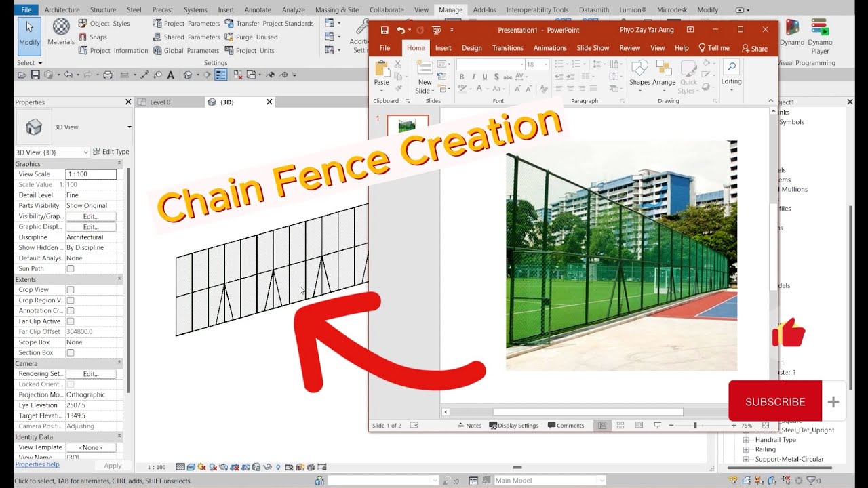Open the 3D View type selector dropdown
This screenshot has width=868, height=488.
point(129,127)
